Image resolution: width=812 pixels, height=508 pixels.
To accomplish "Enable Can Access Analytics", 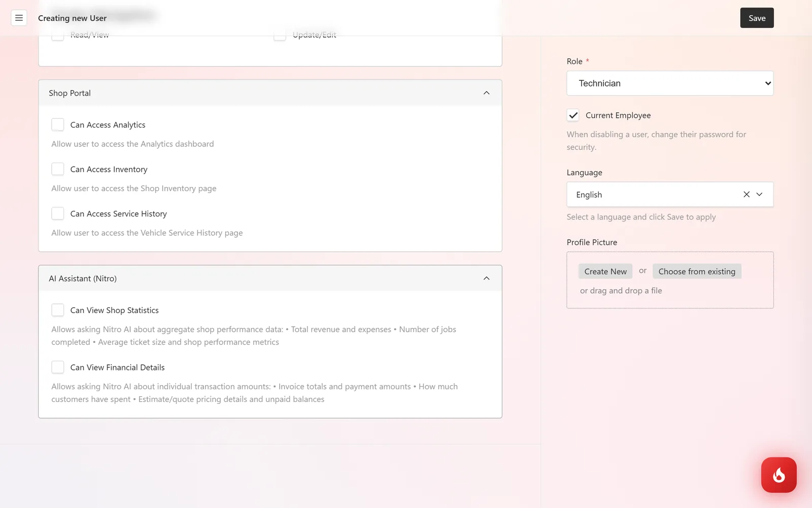I will click(x=58, y=124).
